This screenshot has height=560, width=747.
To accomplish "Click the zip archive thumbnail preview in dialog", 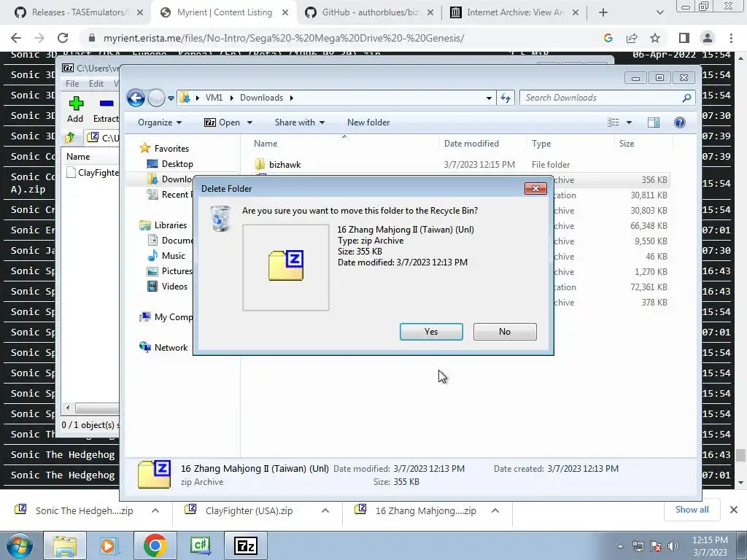I will [x=286, y=268].
